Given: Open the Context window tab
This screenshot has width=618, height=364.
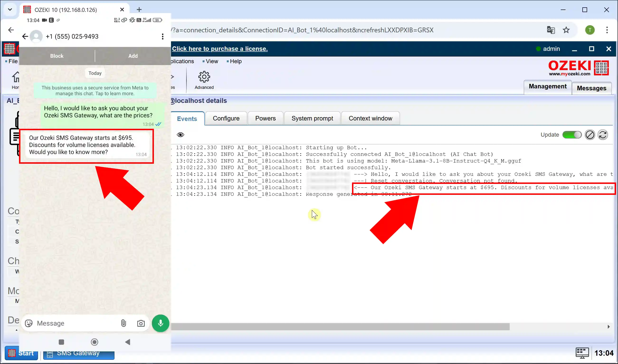Looking at the screenshot, I should 371,118.
